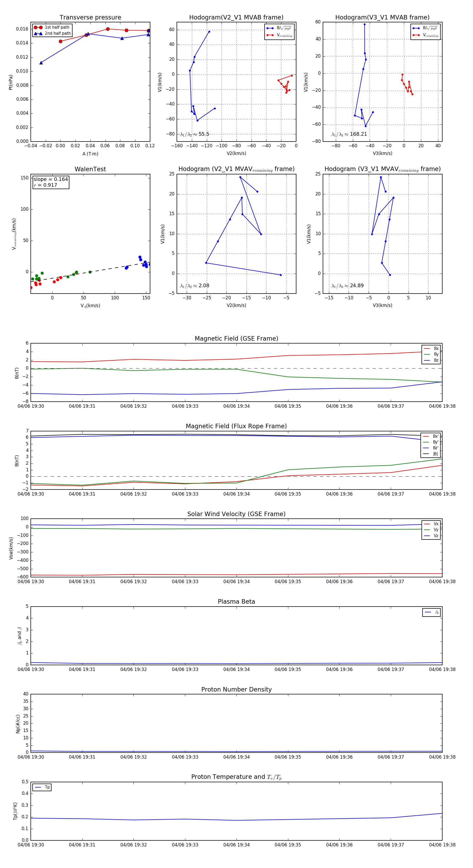
Task: Select the lowest blue triangle in Transverse pressure
Action: click(41, 63)
